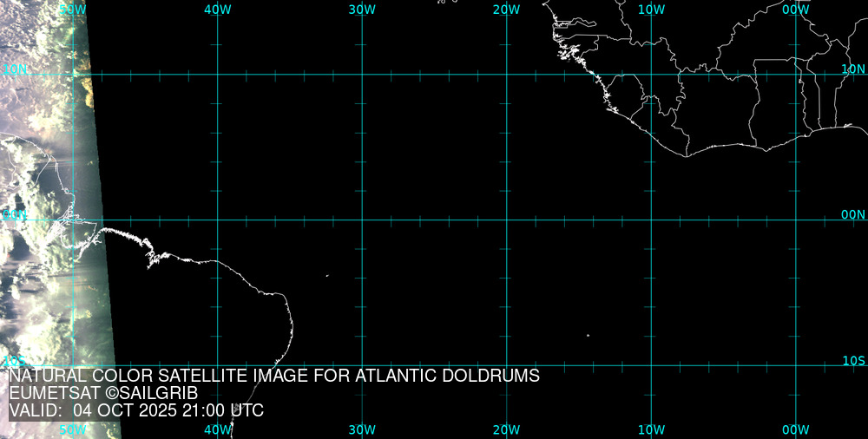Click the image title mentioning Atlantic Doldrums
Screen dimensions: 868x439
(274, 376)
